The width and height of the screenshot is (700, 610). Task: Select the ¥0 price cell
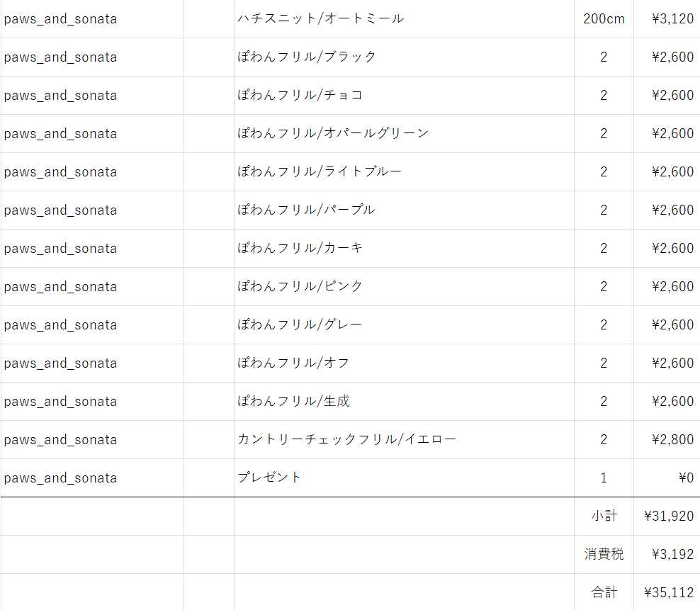pos(667,478)
